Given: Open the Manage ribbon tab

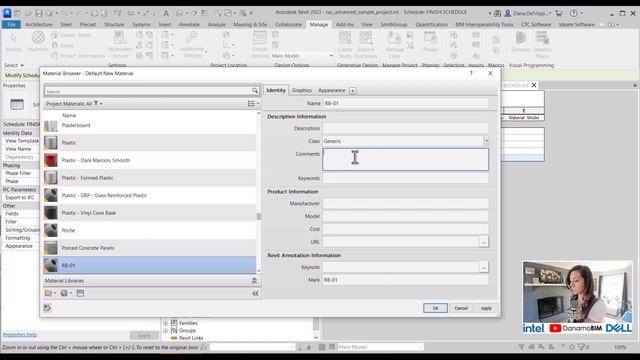Looking at the screenshot, I should point(319,24).
